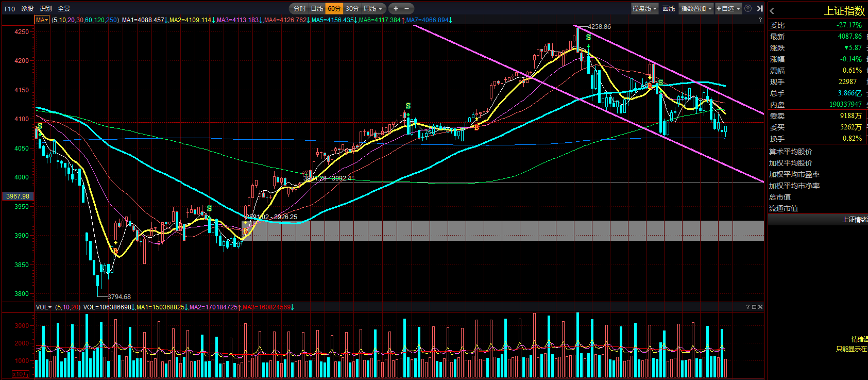Click the 全景 panorama menu

coord(64,9)
